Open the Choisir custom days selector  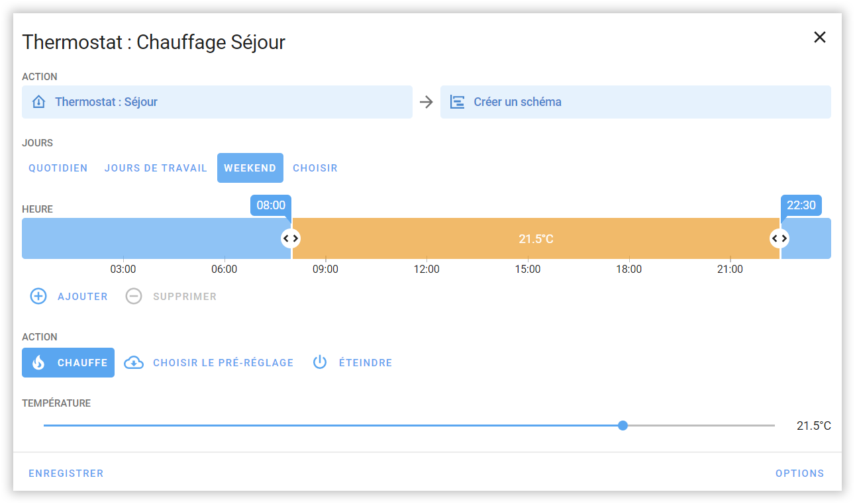click(315, 168)
